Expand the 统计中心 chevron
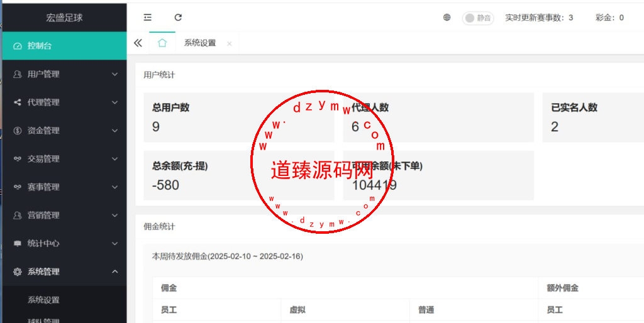Screen dimensions: 644x323 pyautogui.click(x=115, y=243)
